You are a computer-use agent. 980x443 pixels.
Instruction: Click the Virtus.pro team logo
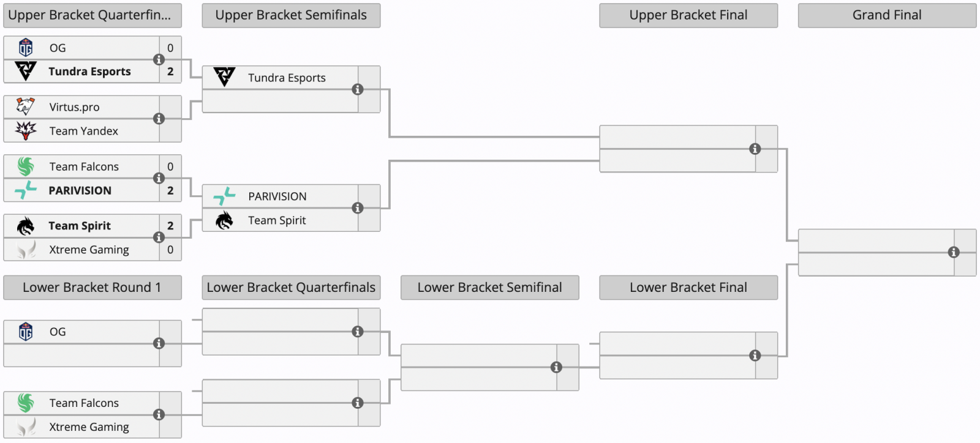26,107
